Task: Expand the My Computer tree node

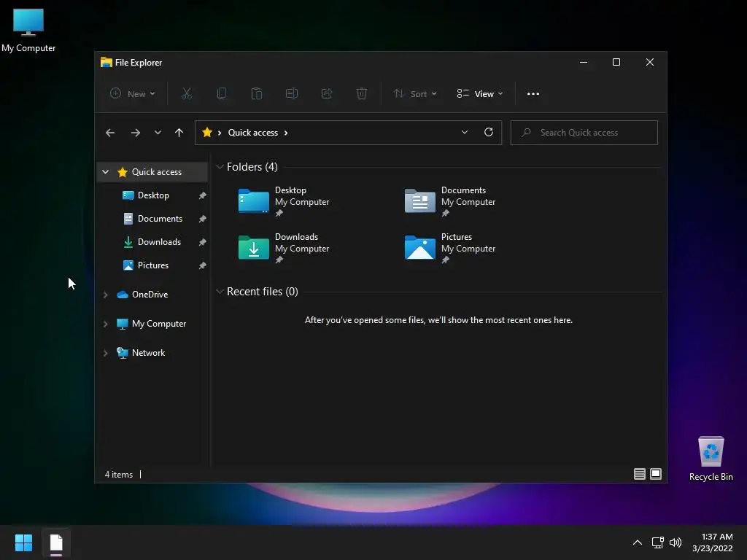Action: coord(105,324)
